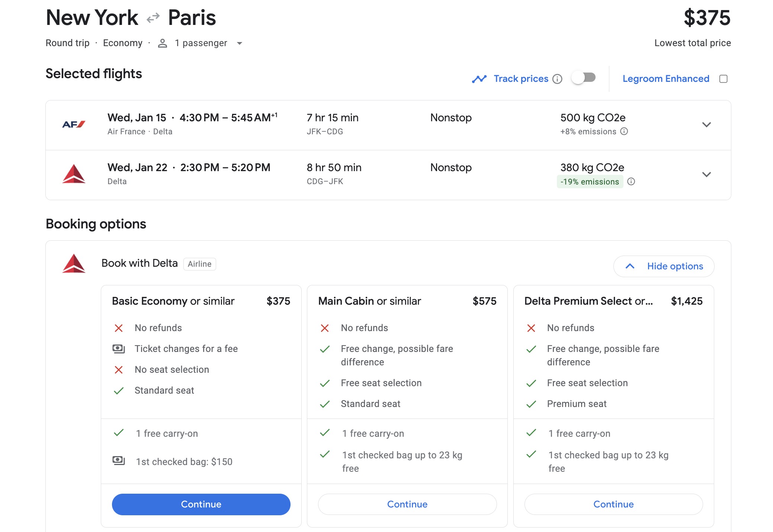The width and height of the screenshot is (773, 532).
Task: Click the Air France logo on the outbound flight
Action: click(x=73, y=124)
